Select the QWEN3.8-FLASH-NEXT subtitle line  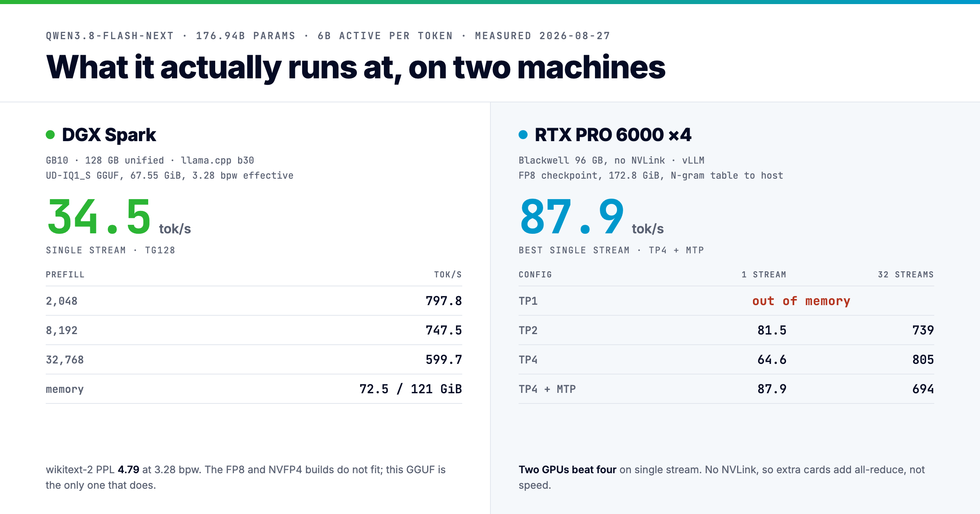(328, 36)
